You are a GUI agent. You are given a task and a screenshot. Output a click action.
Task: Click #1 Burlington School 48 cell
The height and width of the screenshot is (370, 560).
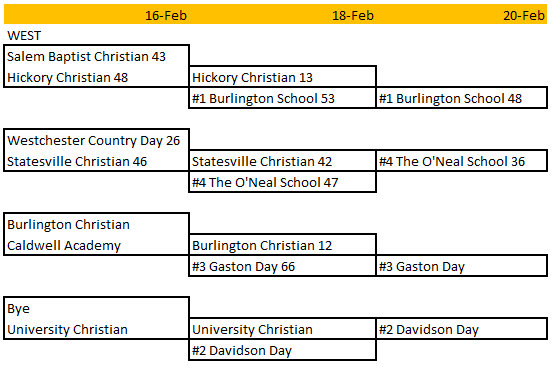point(461,98)
